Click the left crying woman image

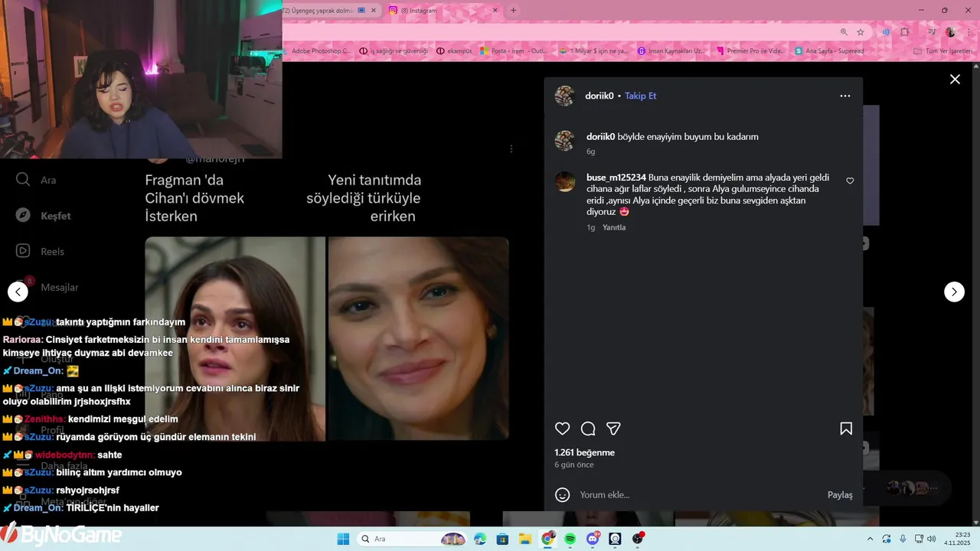(x=235, y=338)
